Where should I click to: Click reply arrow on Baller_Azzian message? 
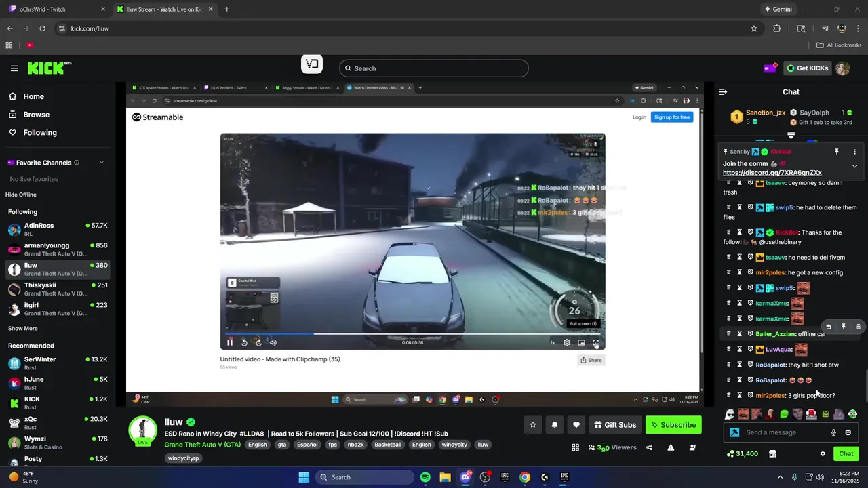click(829, 327)
